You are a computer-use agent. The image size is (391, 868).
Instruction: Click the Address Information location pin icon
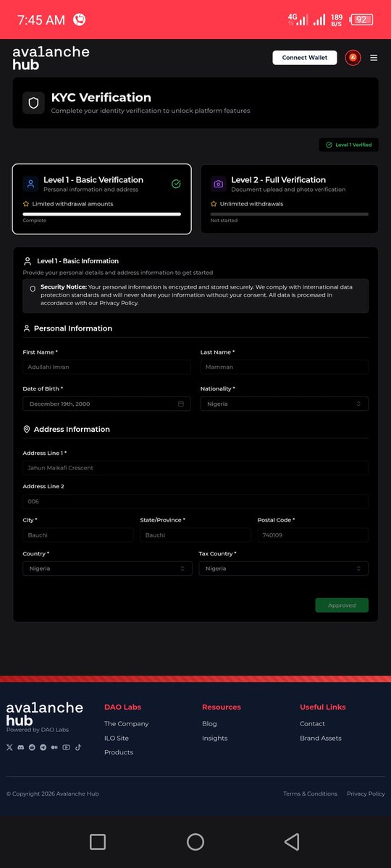(27, 429)
